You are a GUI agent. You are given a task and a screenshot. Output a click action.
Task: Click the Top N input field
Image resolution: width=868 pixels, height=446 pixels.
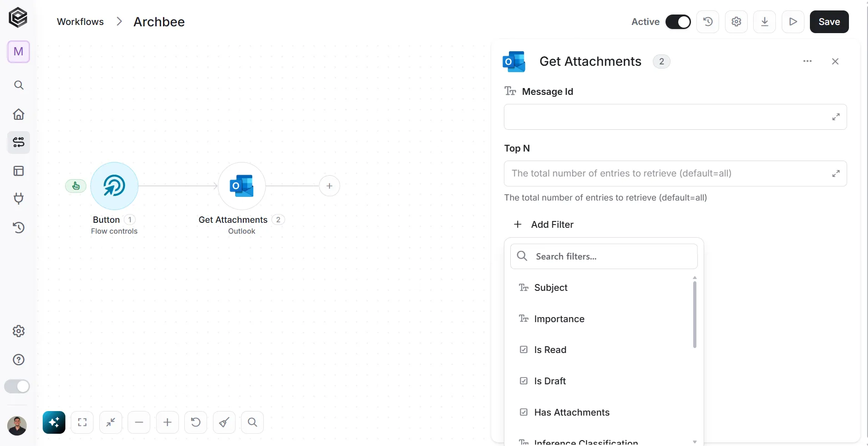[x=676, y=174]
